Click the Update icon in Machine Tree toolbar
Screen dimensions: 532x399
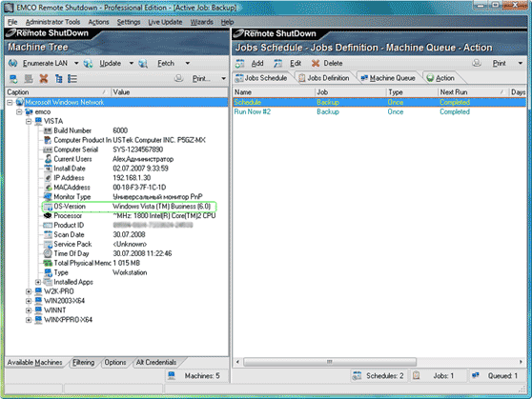click(x=89, y=63)
